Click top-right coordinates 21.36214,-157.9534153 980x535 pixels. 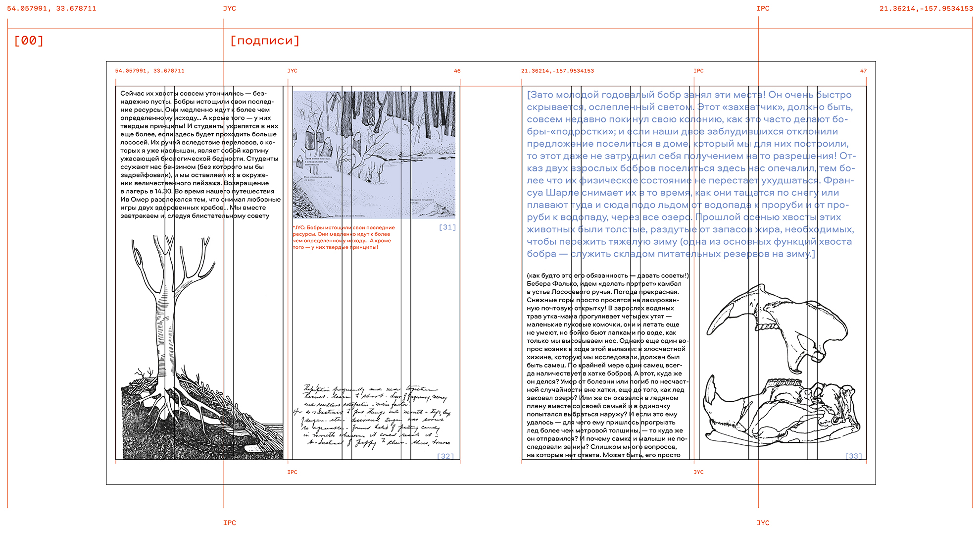[926, 8]
